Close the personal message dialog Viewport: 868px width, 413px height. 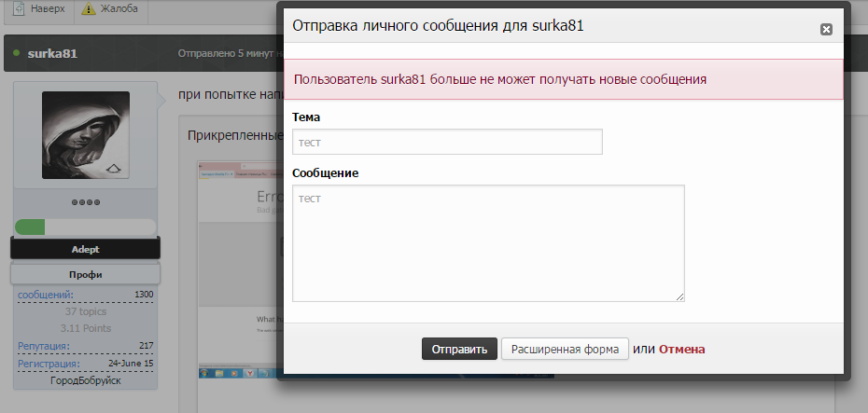[x=825, y=29]
